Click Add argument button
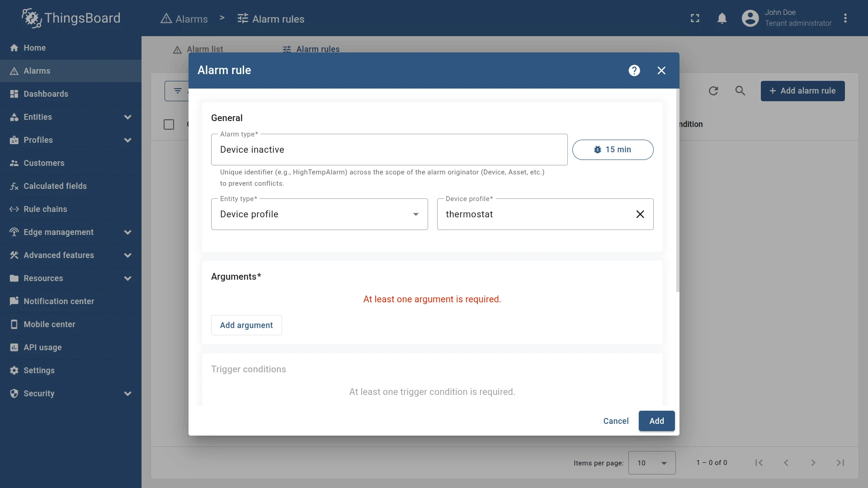The height and width of the screenshot is (488, 868). [246, 325]
